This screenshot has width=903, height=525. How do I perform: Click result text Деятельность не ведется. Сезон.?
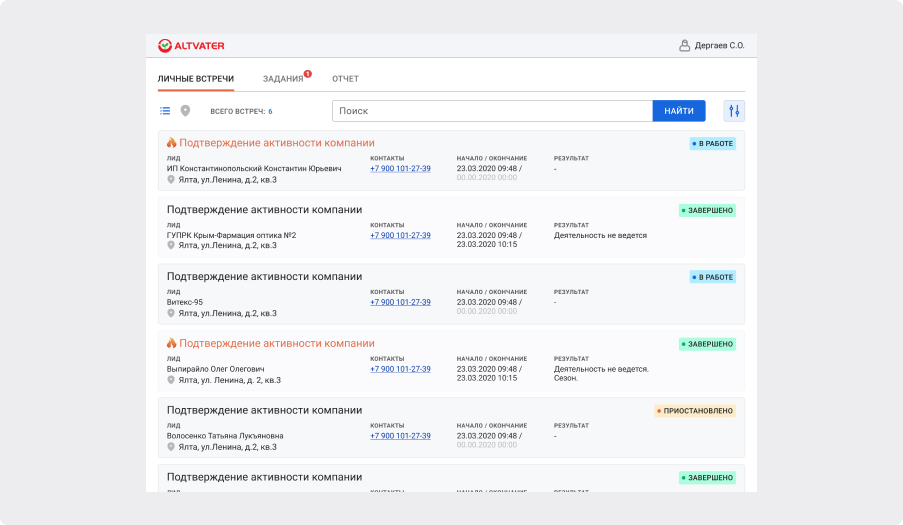click(601, 374)
